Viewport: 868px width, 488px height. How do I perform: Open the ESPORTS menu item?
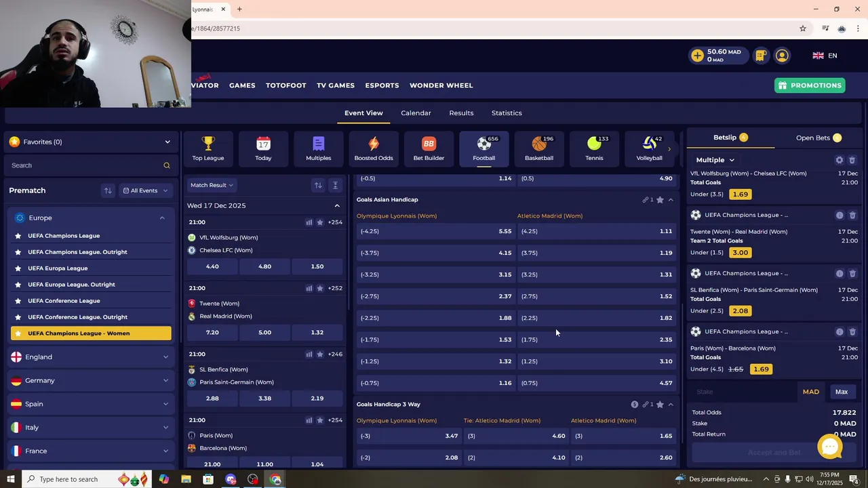point(382,85)
